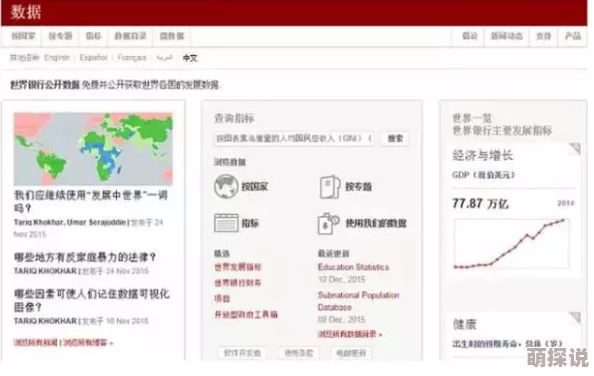Image resolution: width=594 pixels, height=376 pixels.
Task: Click the corner icon of 经济与增长 card
Action: [575, 149]
